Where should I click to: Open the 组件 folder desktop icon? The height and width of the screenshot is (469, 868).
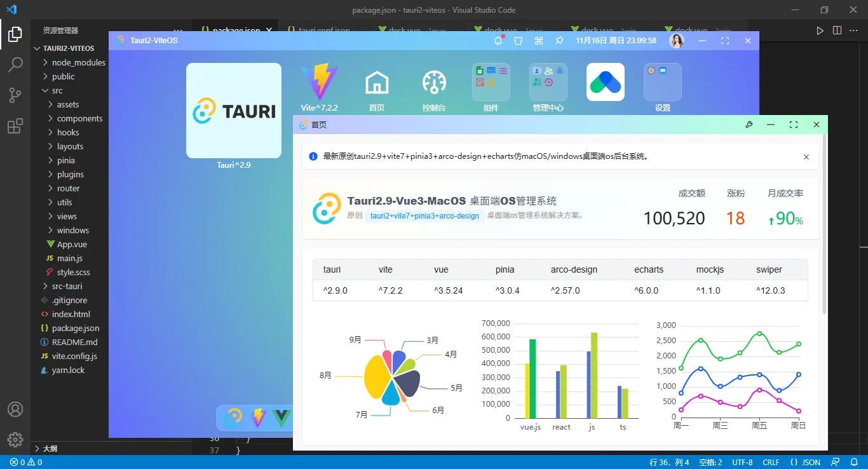pos(491,82)
